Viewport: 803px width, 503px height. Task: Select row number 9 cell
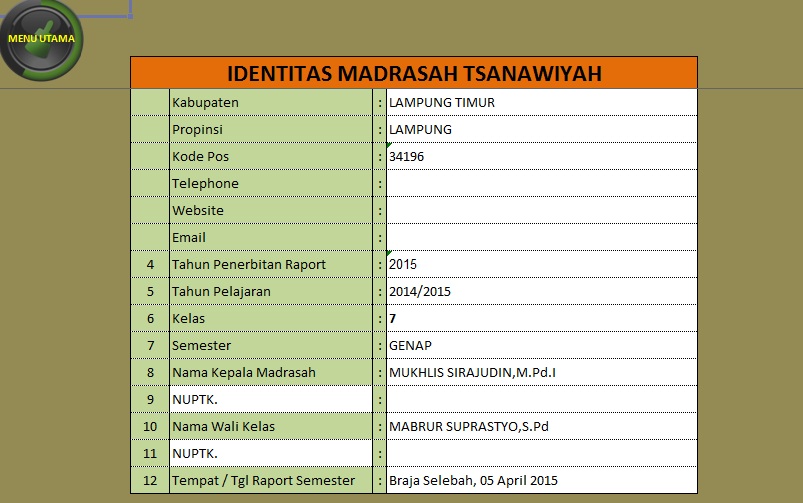pos(150,400)
